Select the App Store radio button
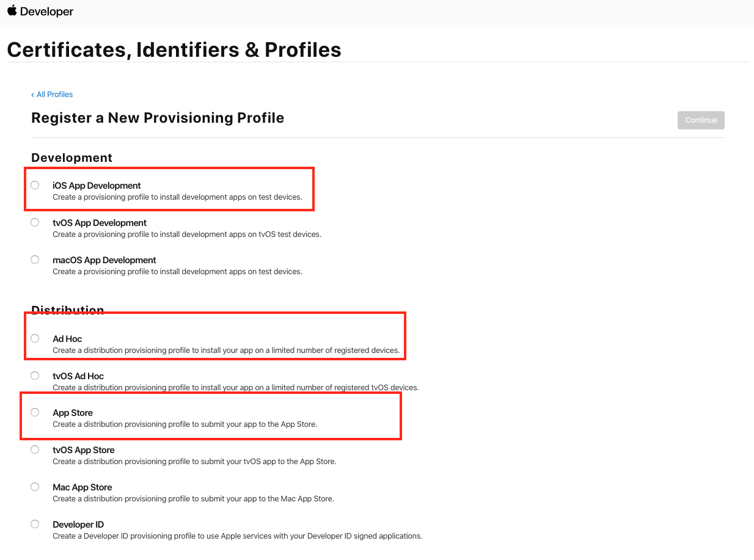 (35, 412)
